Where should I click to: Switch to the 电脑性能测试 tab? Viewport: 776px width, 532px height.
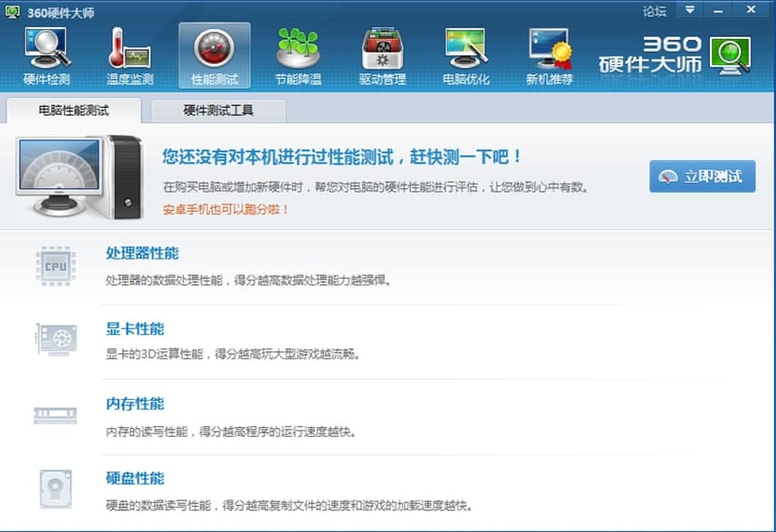click(73, 110)
